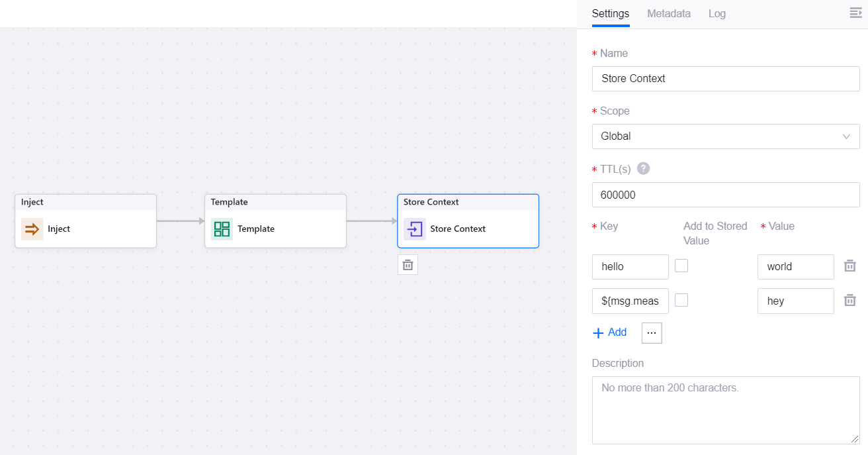Open the more options ellipsis button
The width and height of the screenshot is (868, 455).
click(652, 333)
